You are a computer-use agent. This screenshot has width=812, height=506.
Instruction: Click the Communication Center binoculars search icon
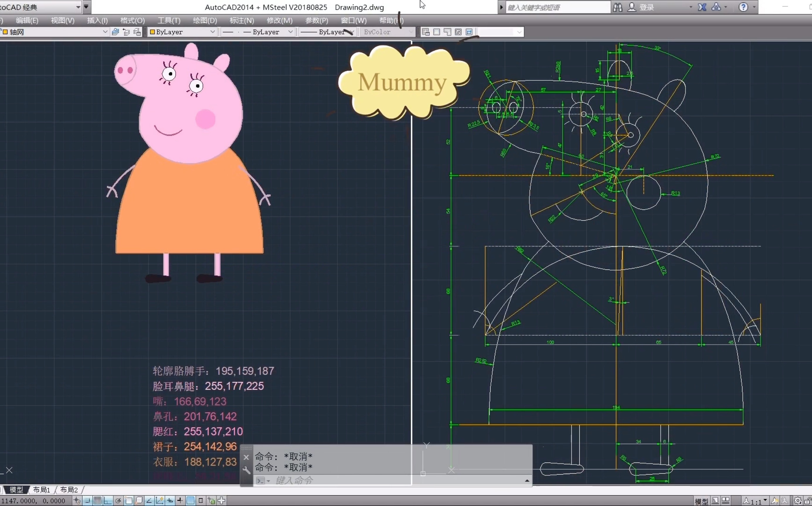[617, 7]
